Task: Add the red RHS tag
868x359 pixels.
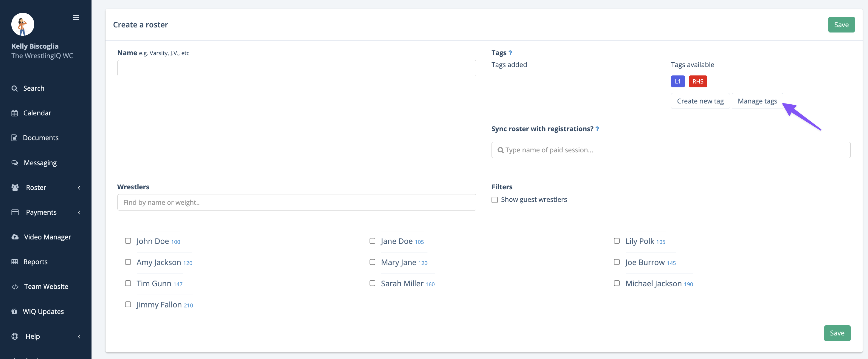Action: pos(697,82)
